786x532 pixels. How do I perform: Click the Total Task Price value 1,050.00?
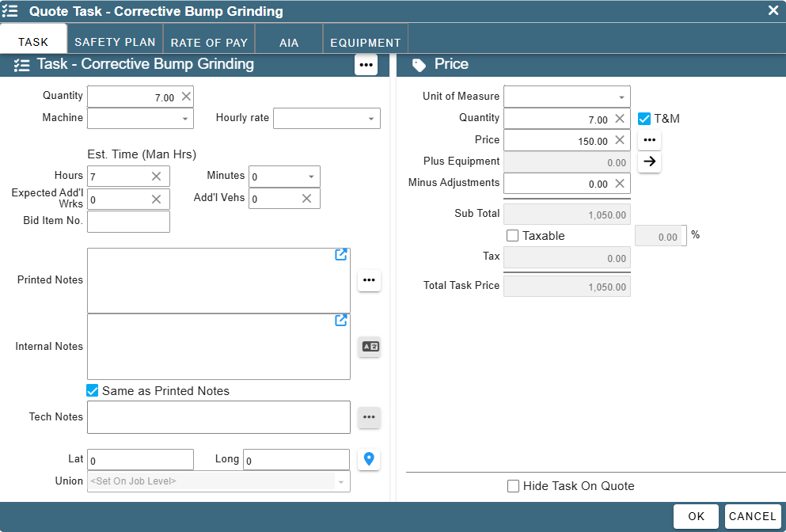coord(567,287)
